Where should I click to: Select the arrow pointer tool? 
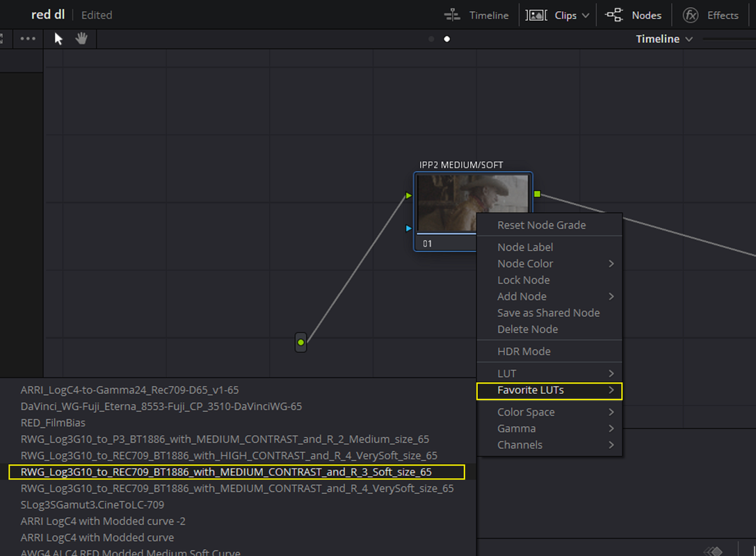point(58,38)
